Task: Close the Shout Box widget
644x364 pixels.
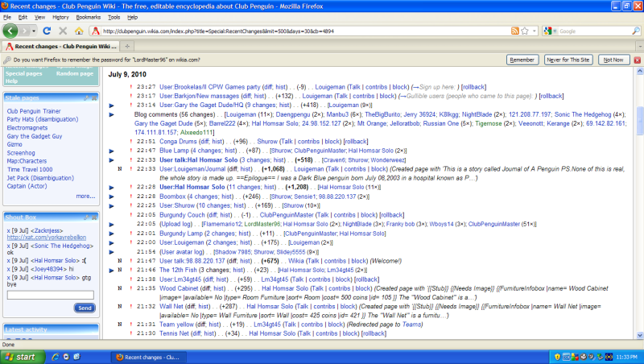Action: pyautogui.click(x=94, y=217)
